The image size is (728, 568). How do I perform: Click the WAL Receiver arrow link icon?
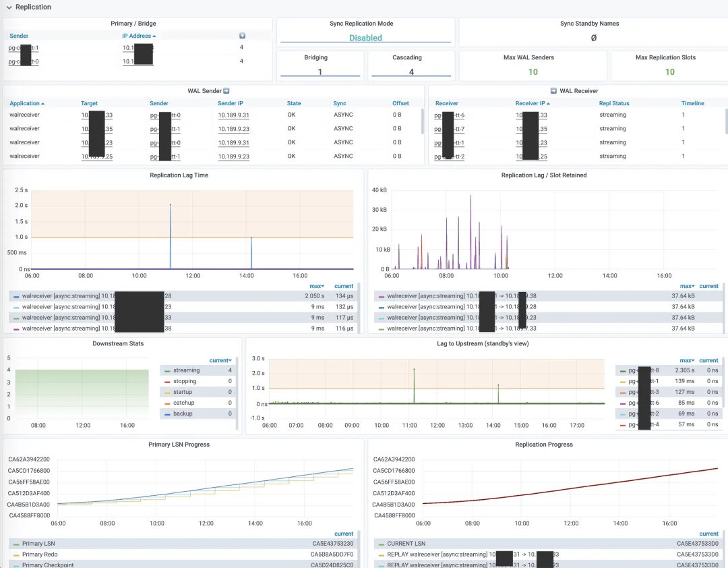(553, 90)
